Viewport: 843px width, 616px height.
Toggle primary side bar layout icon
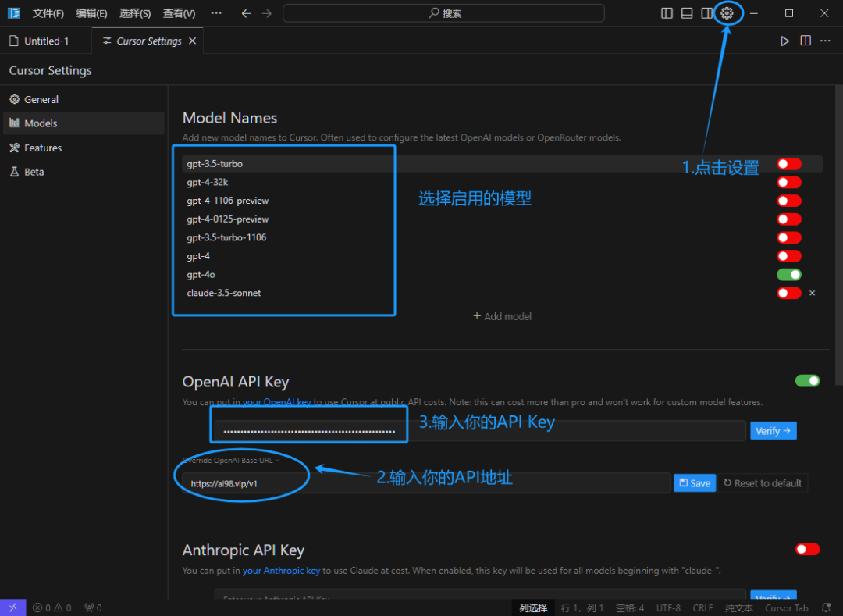pos(667,13)
